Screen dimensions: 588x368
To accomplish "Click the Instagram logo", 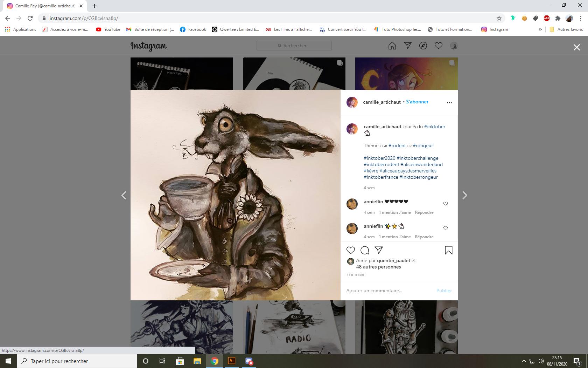I will click(x=148, y=46).
